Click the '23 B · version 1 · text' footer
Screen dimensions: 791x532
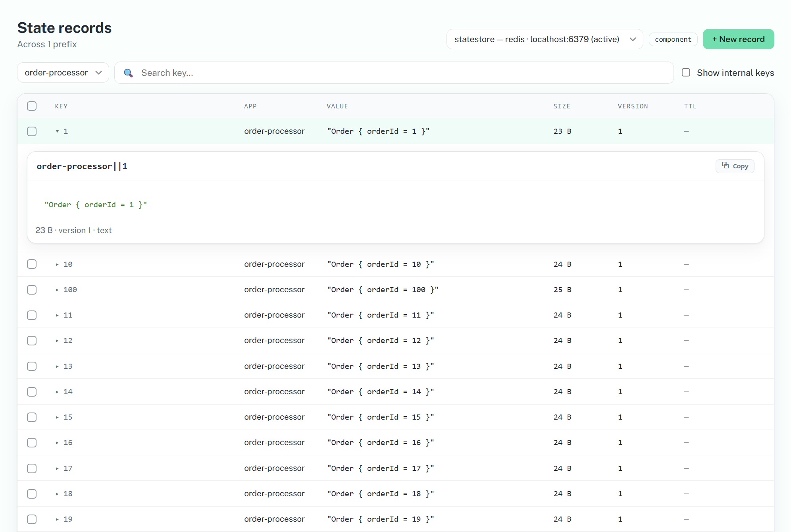[73, 230]
